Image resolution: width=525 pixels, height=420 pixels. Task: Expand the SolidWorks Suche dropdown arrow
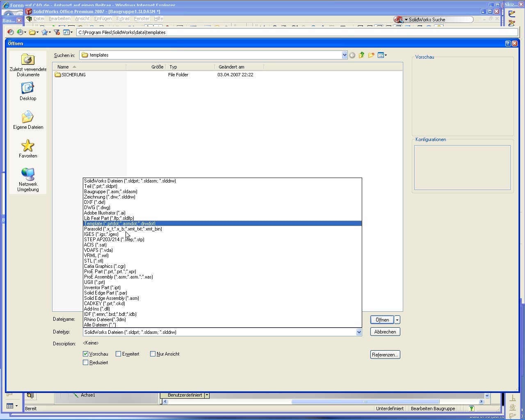406,20
